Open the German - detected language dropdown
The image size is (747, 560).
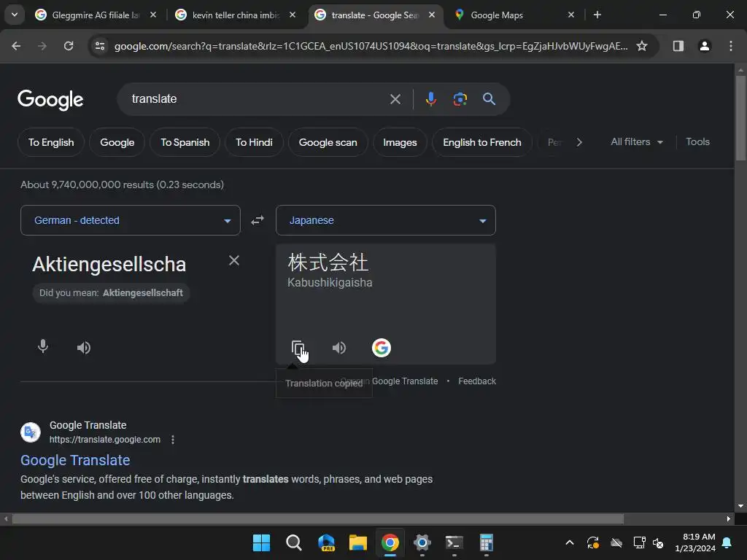[131, 220]
